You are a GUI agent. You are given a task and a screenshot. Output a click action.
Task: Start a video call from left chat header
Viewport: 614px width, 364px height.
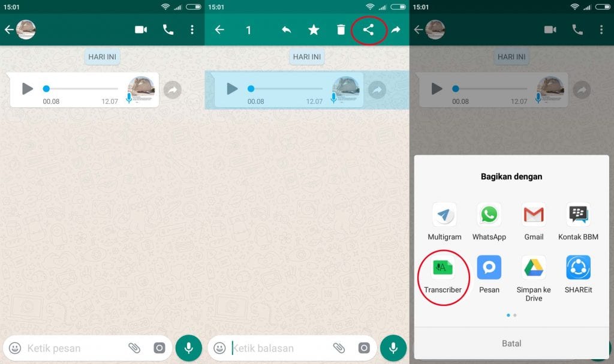141,30
